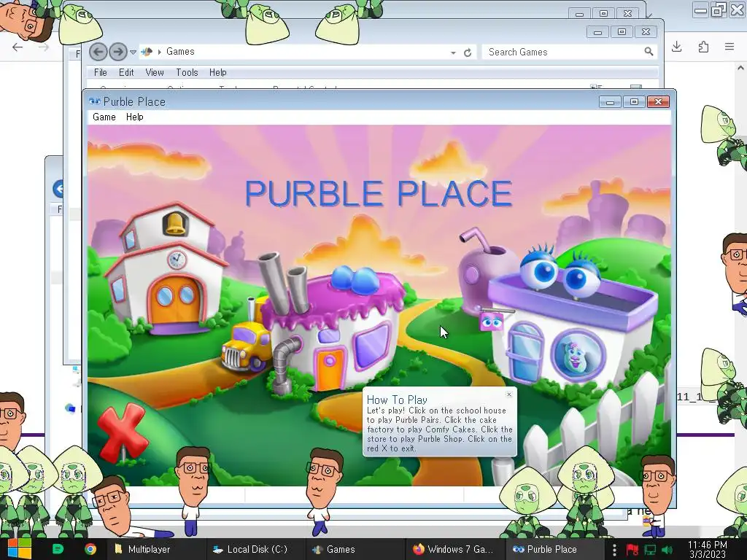Screen dimensions: 747x560
Task: Click Back arrow in Games explorer window
Action: (x=98, y=52)
